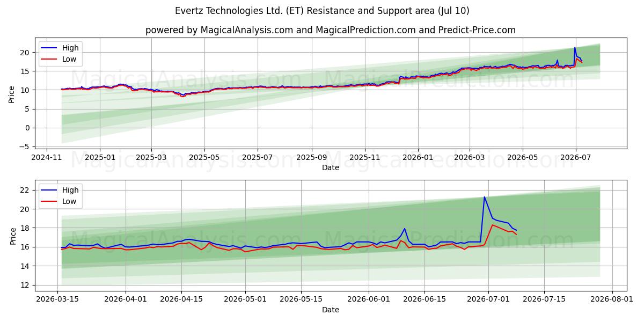
Task: Pick the '2025-07' date tick label
Action: (257, 157)
